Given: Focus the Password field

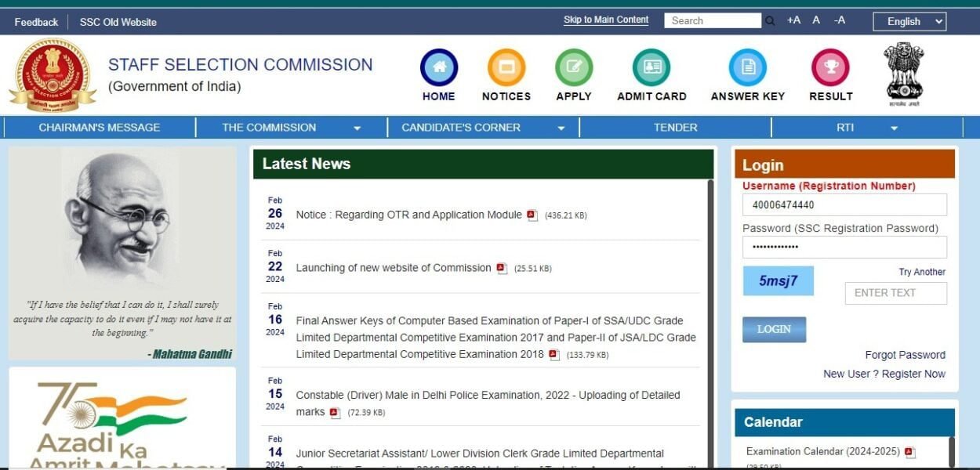Looking at the screenshot, I should coord(844,247).
